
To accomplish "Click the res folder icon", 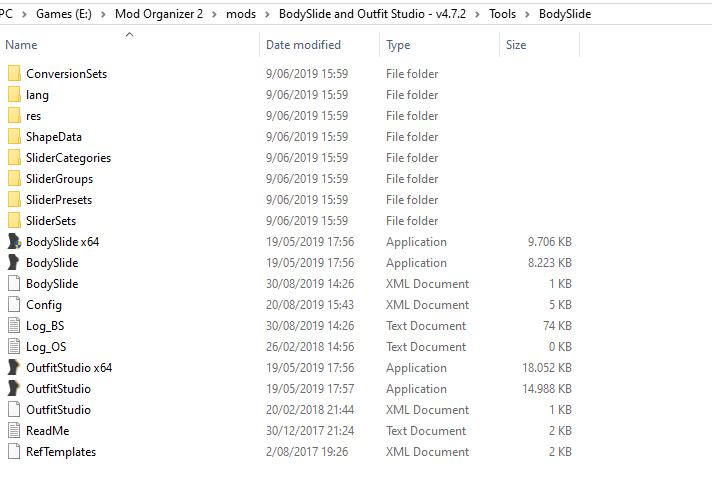I will point(14,115).
